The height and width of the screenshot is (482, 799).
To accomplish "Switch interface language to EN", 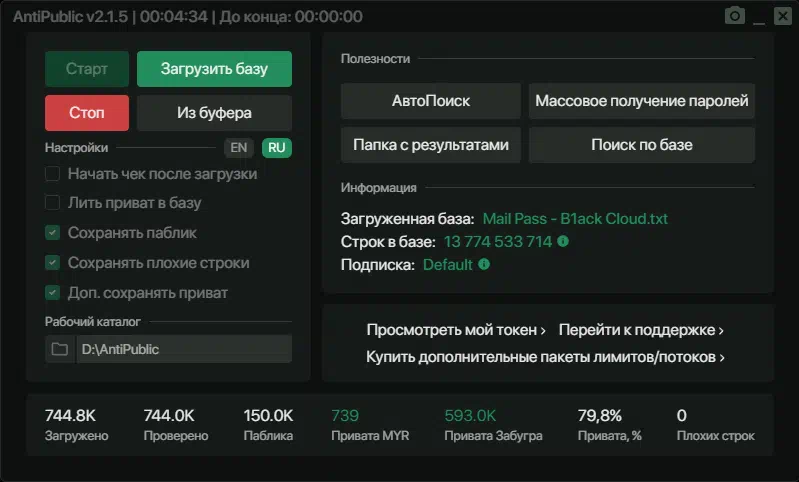I will coord(238,148).
